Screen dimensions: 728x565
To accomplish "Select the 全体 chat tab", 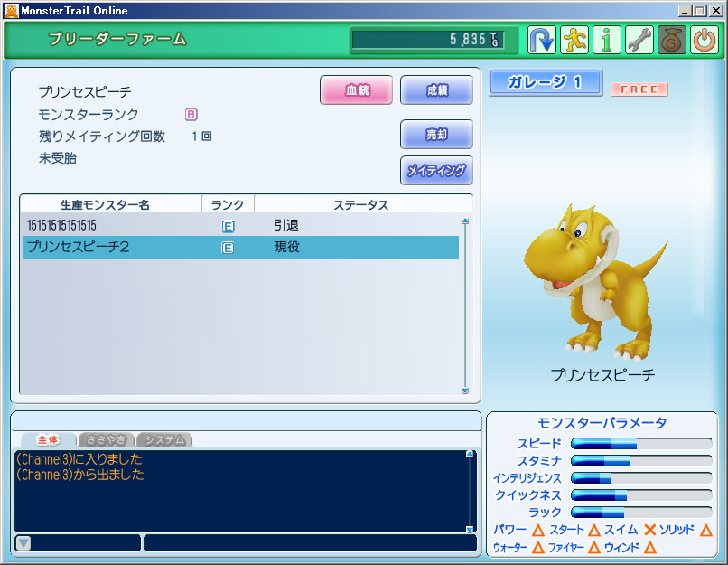I will [48, 439].
